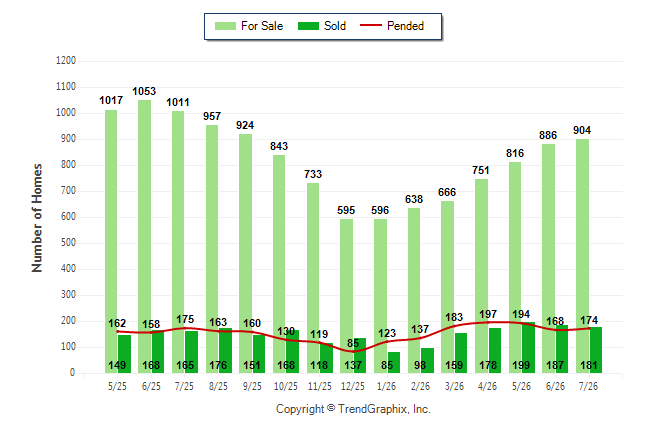Select the 3/26 x-axis label
Screen dimensions: 646x434
pos(454,386)
